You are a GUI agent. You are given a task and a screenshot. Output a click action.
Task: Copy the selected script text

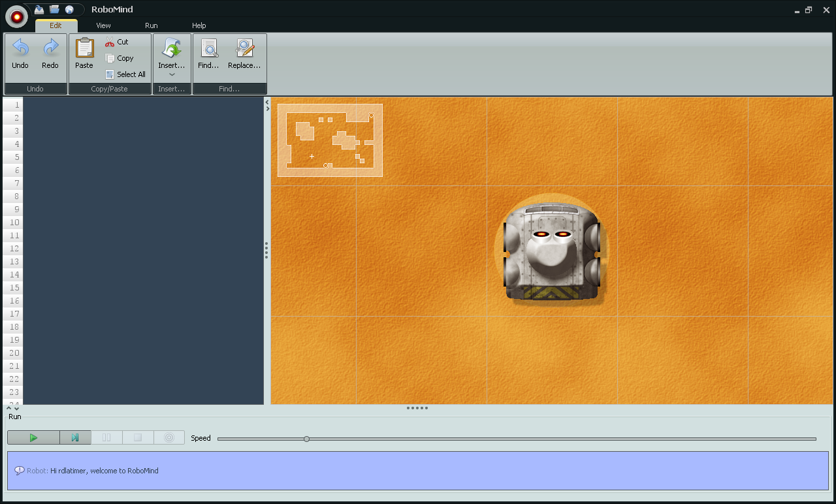pos(120,58)
